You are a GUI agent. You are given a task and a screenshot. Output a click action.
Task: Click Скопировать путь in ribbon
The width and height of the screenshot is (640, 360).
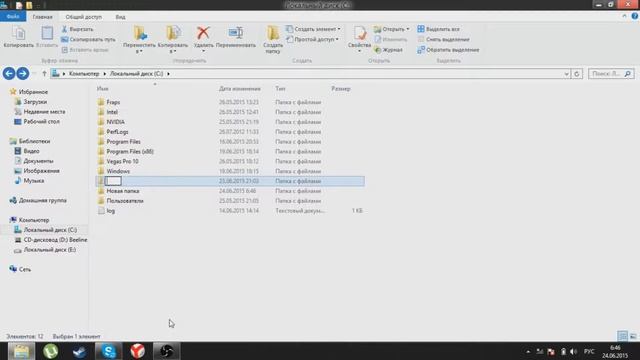88,40
